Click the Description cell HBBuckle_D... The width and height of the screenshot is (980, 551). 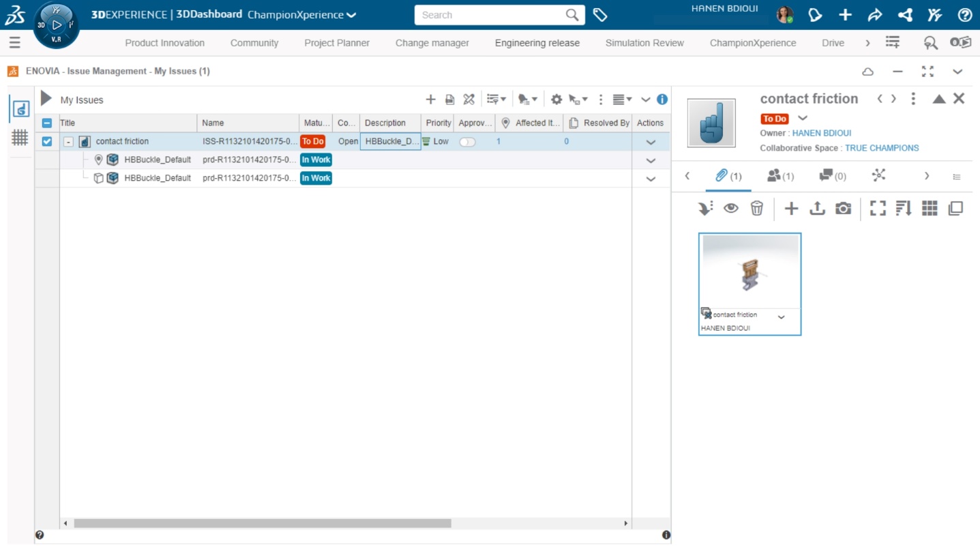click(391, 142)
